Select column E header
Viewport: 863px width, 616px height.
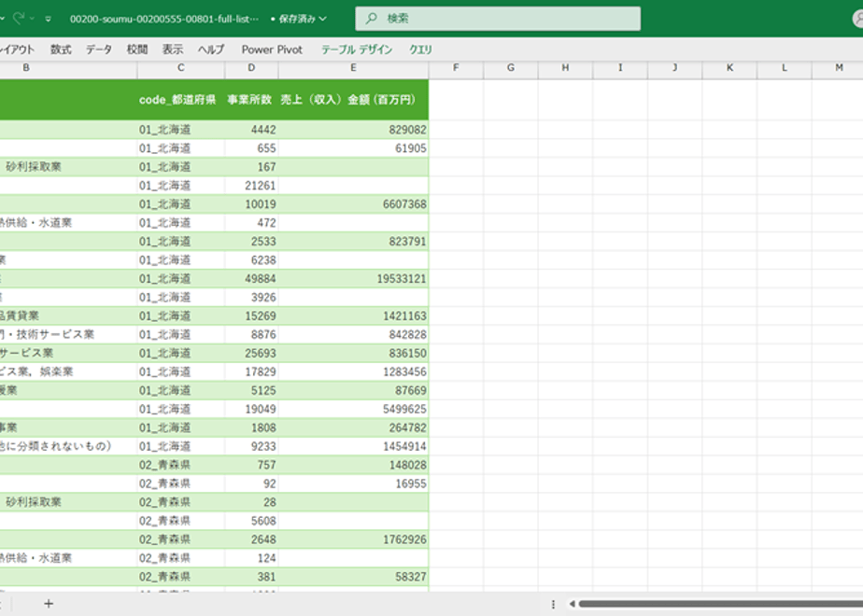(353, 67)
